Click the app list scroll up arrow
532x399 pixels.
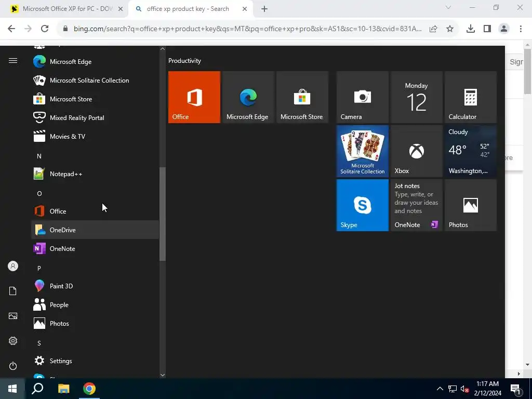point(163,49)
